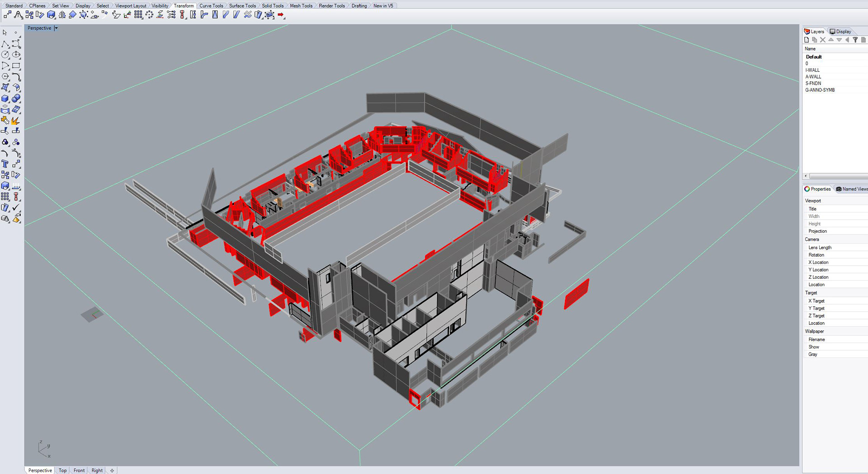The image size is (868, 474).
Task: Select the Fillet curves tool
Action: [x=16, y=76]
